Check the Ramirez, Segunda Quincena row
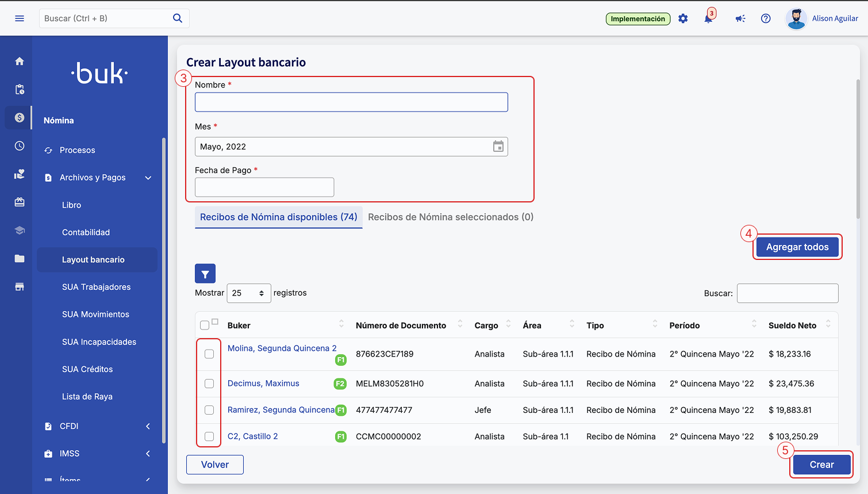 click(x=209, y=410)
